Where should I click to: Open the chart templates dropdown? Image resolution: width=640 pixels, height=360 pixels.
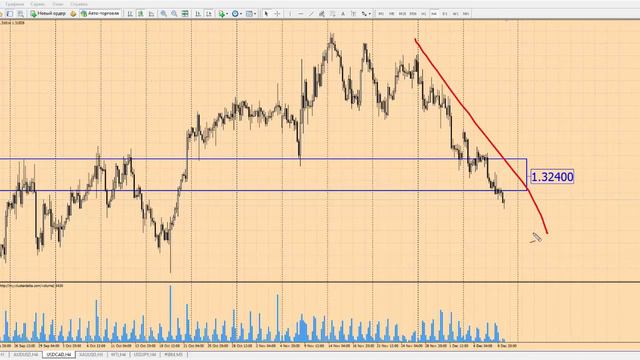tap(251, 13)
